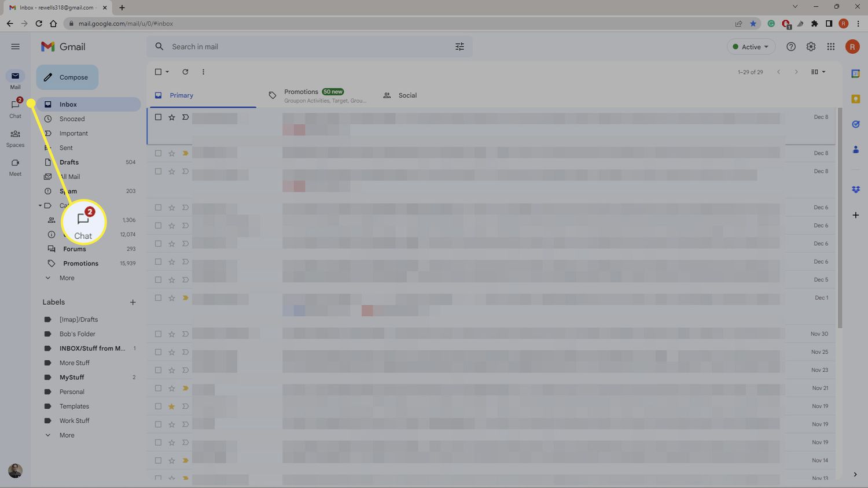Bookmark this page star icon
Screen dimensions: 868x488
pos(753,24)
